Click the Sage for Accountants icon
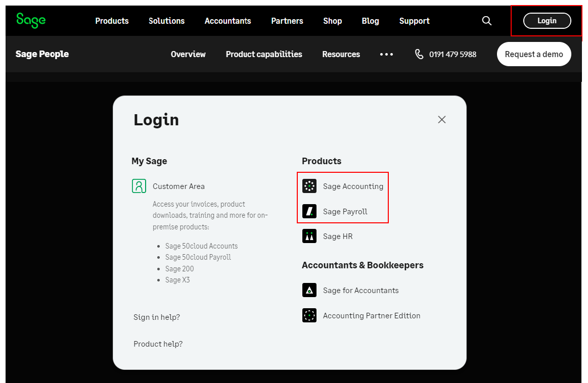 pos(309,290)
